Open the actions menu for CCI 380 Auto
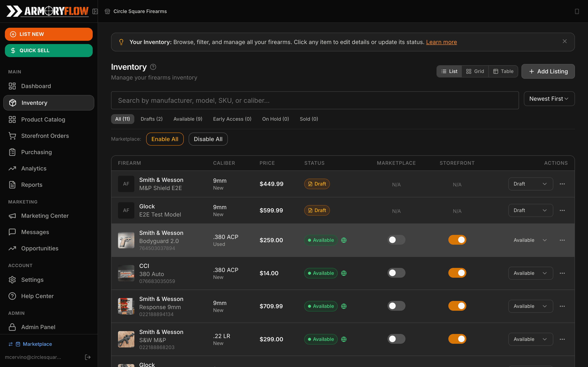The height and width of the screenshot is (367, 588). 563,273
